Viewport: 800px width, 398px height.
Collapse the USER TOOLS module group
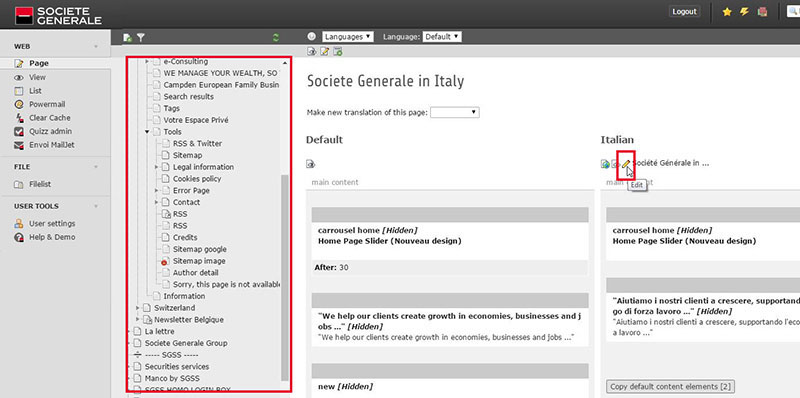click(x=96, y=206)
